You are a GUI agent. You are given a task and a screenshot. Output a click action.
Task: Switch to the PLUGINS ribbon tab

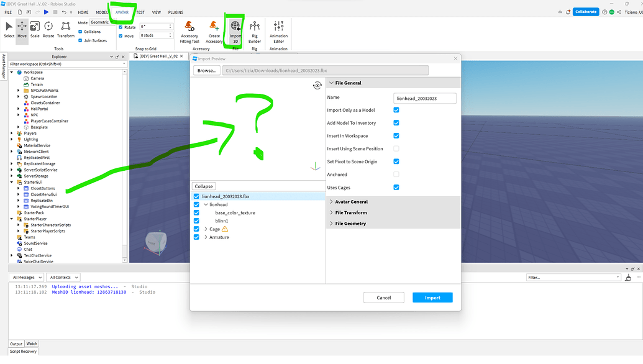point(176,12)
